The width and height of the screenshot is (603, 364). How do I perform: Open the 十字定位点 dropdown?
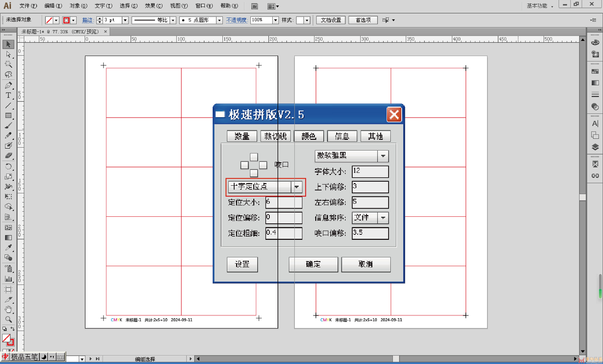[297, 187]
